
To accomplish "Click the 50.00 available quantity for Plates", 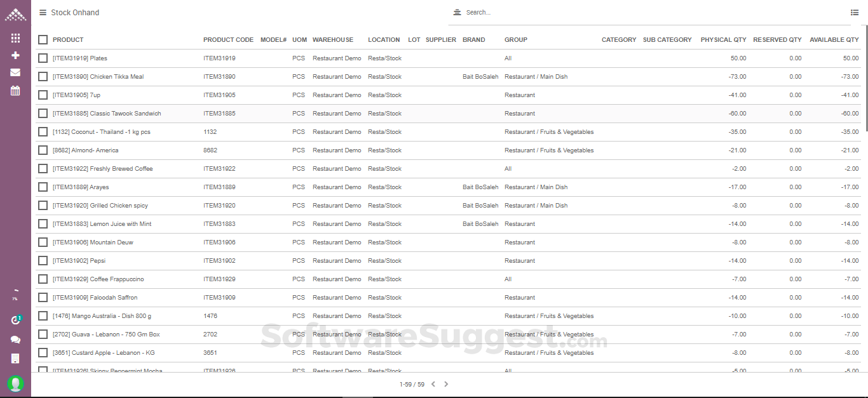I will pos(851,58).
